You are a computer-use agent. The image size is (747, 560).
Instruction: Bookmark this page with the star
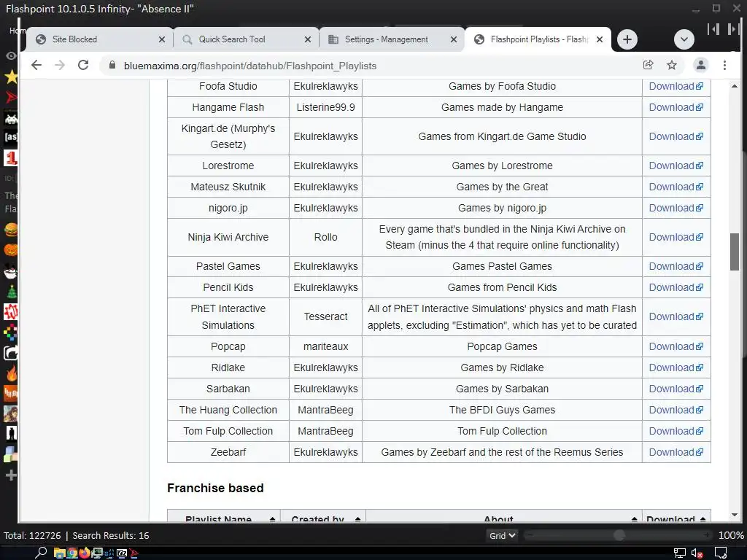point(672,65)
